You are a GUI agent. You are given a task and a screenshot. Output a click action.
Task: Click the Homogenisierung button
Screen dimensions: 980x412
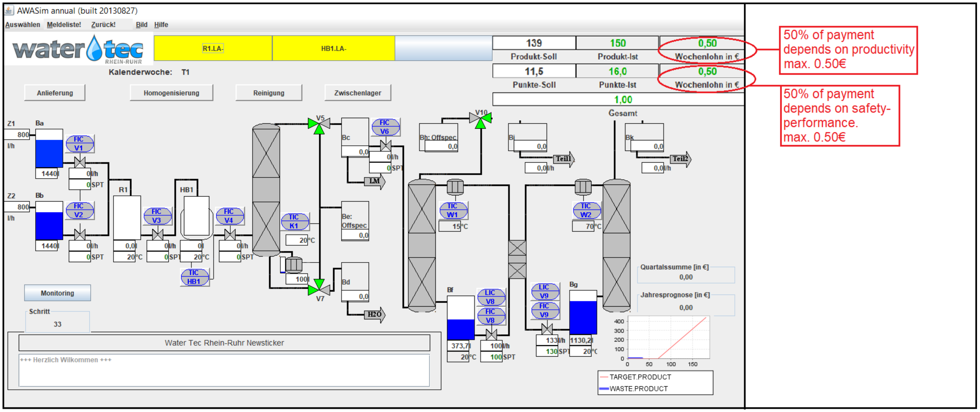(171, 93)
